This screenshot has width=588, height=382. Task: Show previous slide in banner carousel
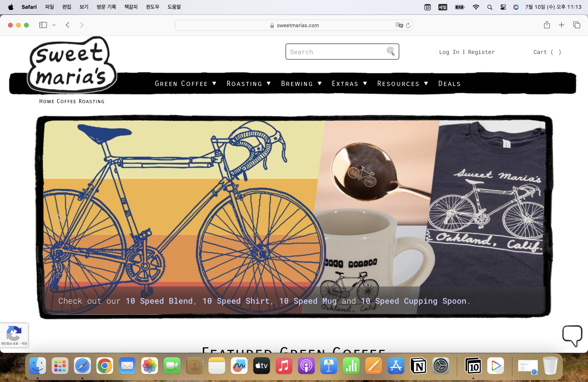pos(58,217)
